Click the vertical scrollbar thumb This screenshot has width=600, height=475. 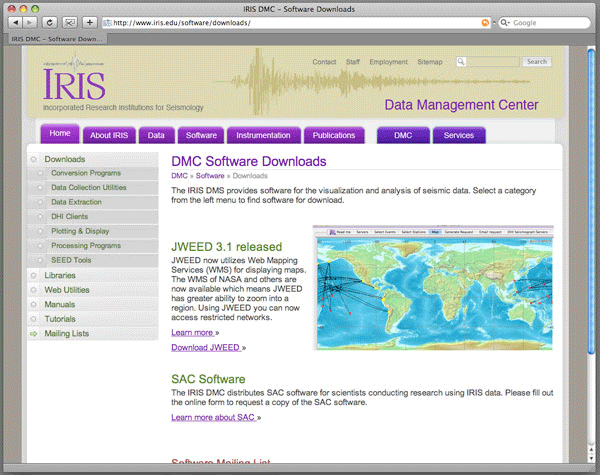tap(591, 201)
